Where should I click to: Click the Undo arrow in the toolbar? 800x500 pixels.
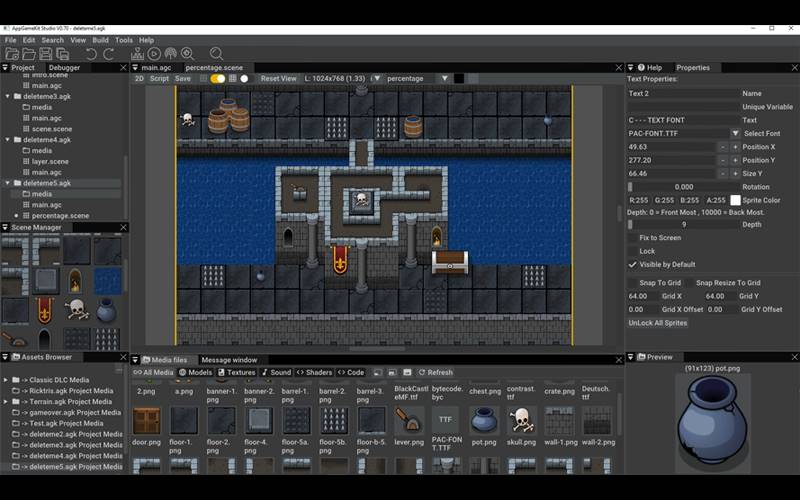coord(92,53)
